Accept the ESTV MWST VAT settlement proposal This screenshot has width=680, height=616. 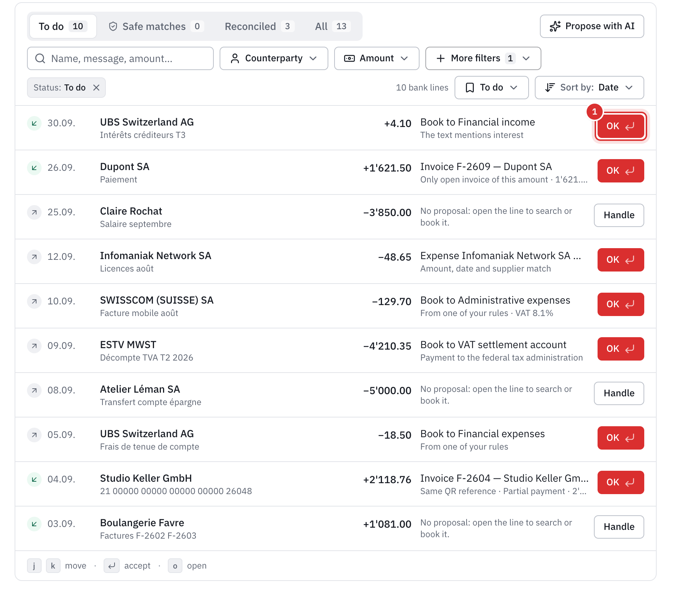tap(621, 349)
